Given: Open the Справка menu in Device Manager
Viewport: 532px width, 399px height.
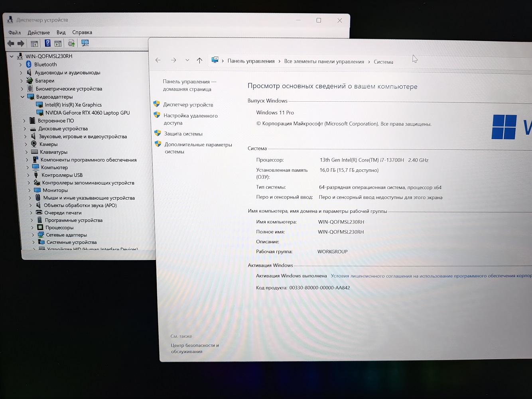Looking at the screenshot, I should [82, 32].
